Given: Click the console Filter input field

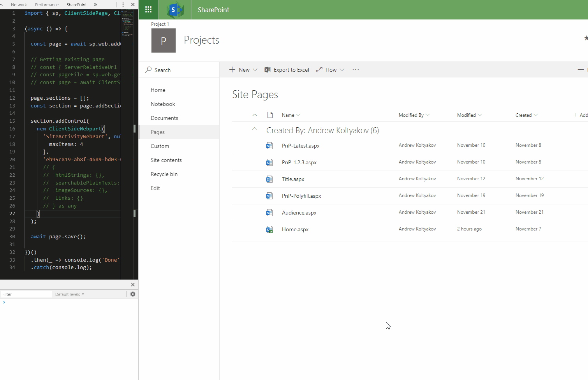Looking at the screenshot, I should coord(26,294).
